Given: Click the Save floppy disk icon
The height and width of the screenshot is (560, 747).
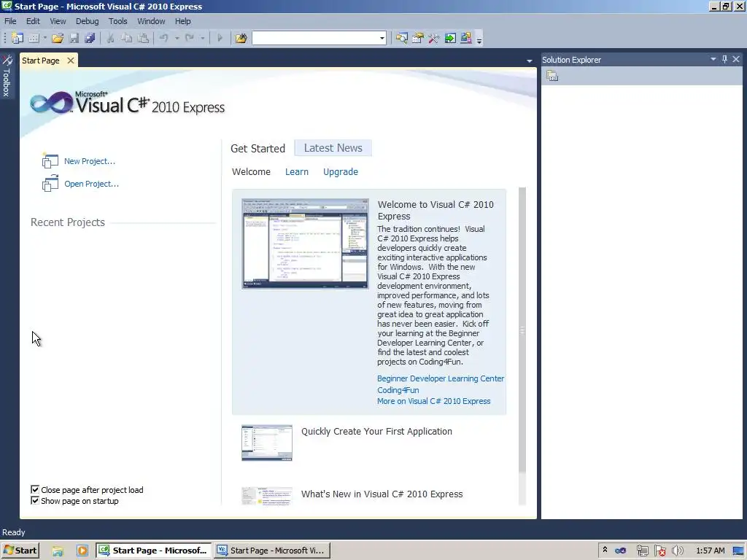Looking at the screenshot, I should click(74, 38).
